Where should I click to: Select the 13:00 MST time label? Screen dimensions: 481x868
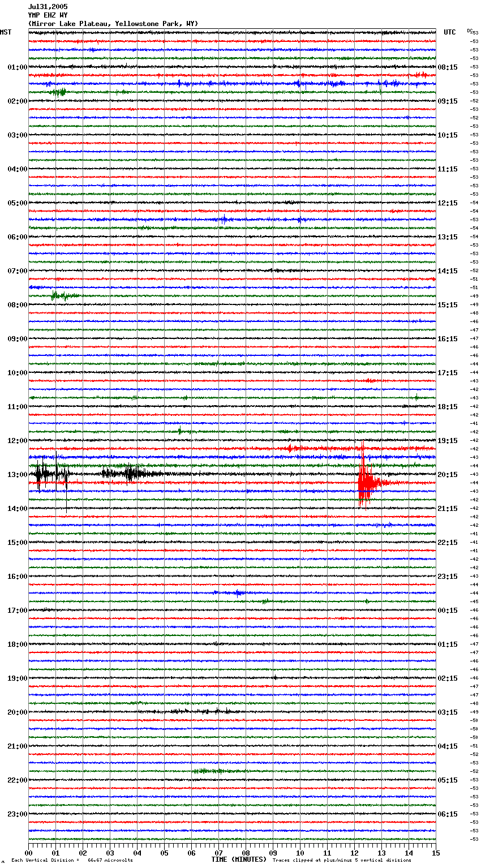[18, 475]
